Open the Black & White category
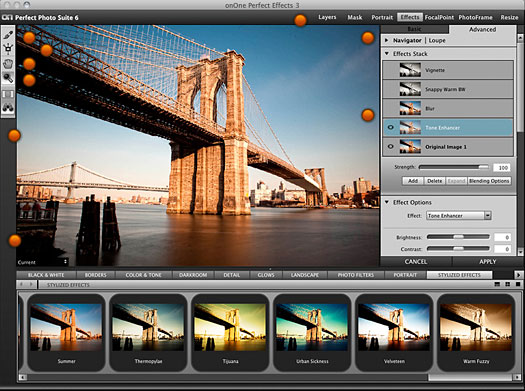The image size is (525, 391). [46, 275]
